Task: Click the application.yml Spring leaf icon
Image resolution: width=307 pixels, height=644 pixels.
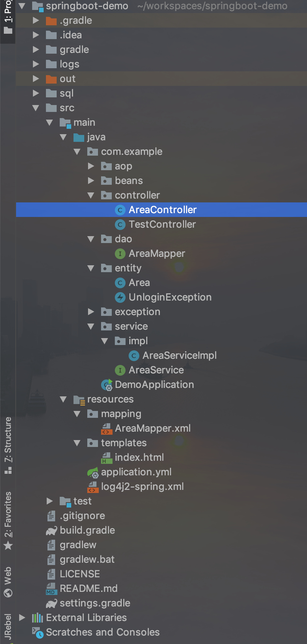Action: [x=93, y=472]
